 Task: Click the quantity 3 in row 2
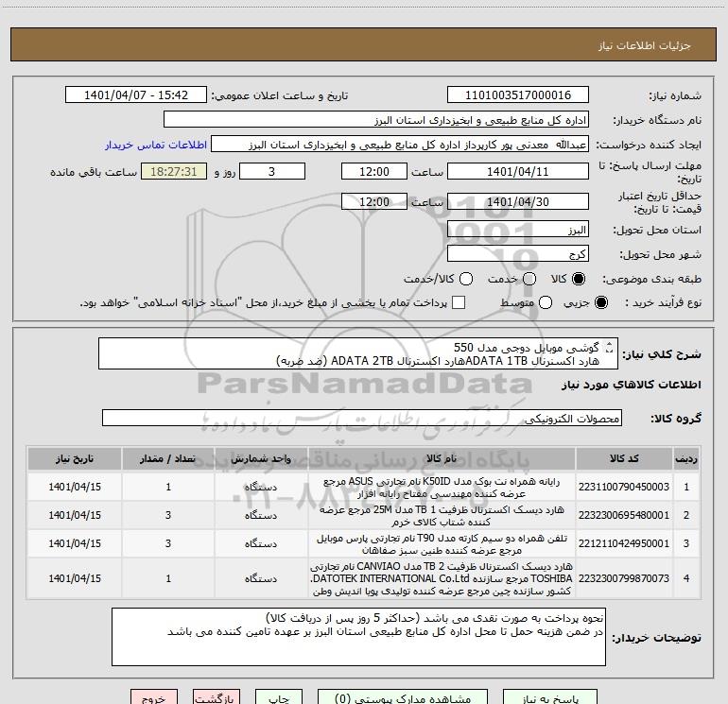tap(168, 515)
